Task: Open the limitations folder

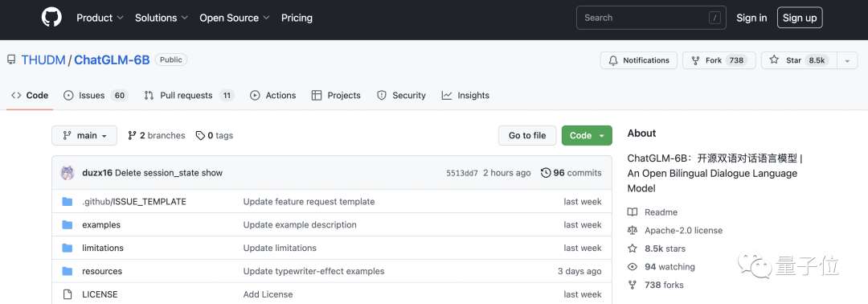Action: [103, 248]
